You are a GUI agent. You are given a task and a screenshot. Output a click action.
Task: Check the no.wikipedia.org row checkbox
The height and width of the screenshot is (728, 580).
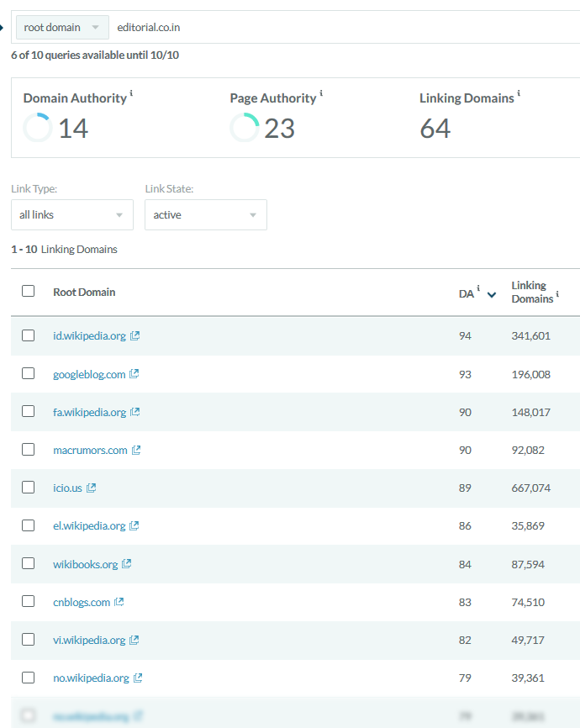[x=29, y=678]
